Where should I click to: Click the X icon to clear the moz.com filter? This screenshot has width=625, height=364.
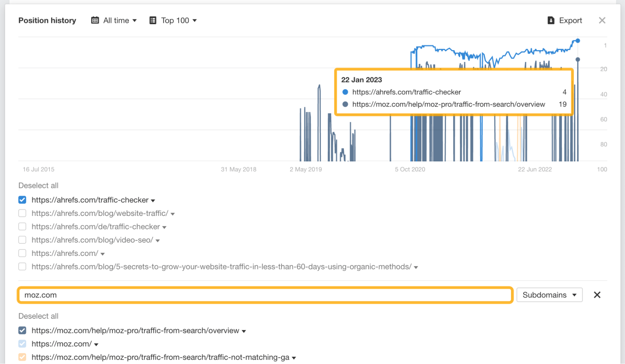point(597,295)
